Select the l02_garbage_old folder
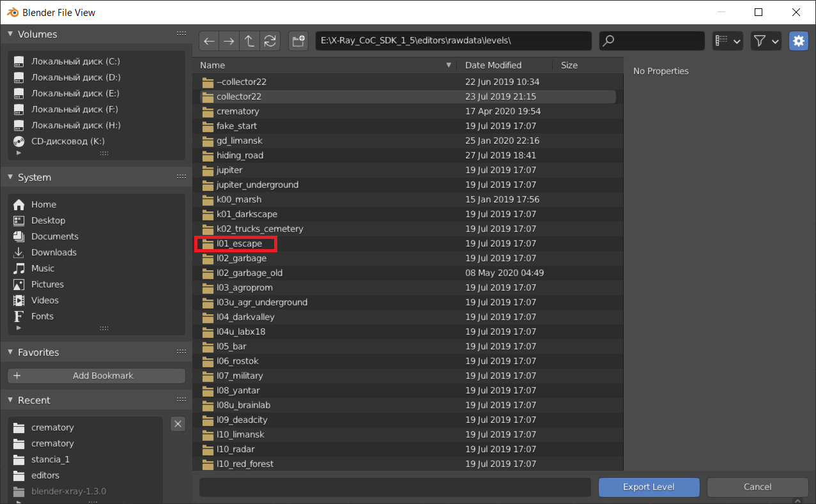This screenshot has width=816, height=504. click(x=408, y=273)
